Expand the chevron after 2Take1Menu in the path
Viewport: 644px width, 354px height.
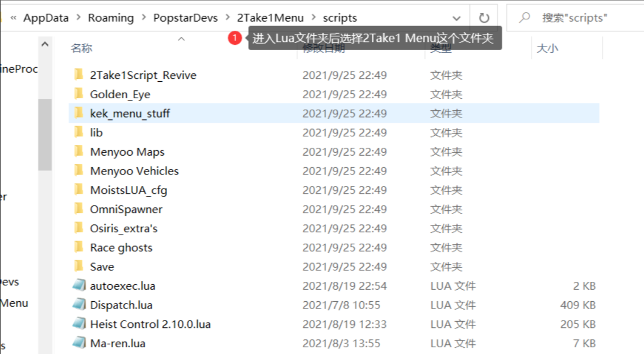314,18
